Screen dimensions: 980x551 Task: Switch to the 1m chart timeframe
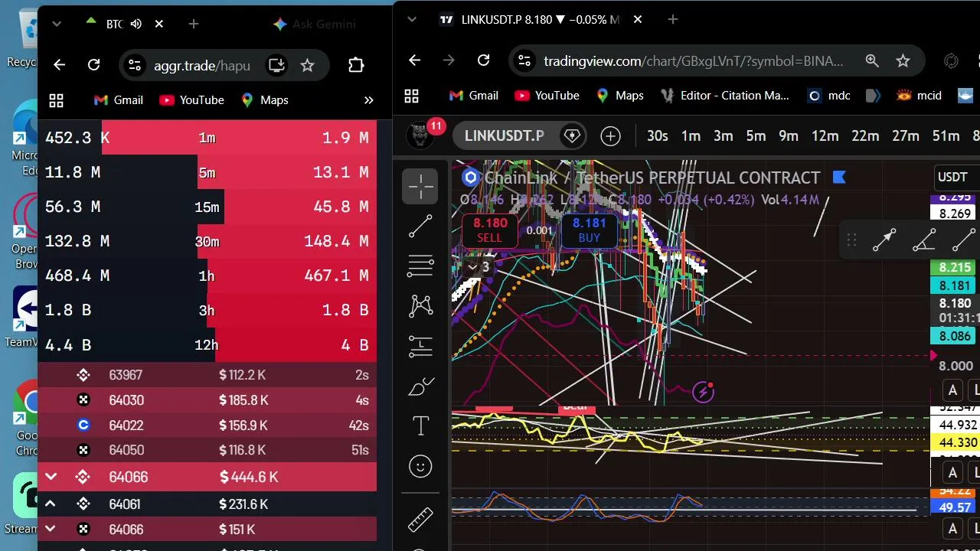(691, 135)
